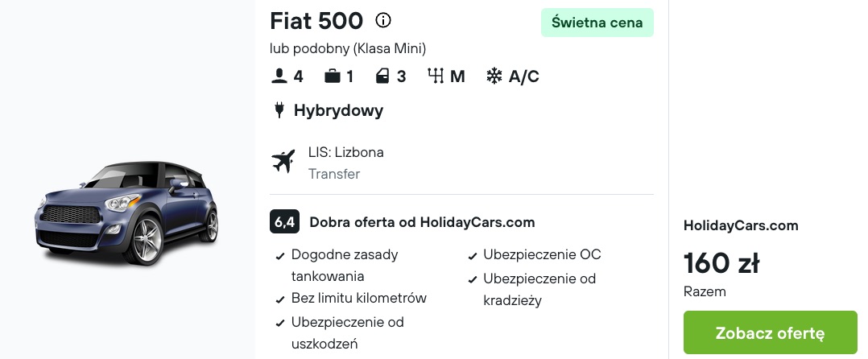Click the passenger seats icon
The height and width of the screenshot is (359, 868).
[x=279, y=76]
